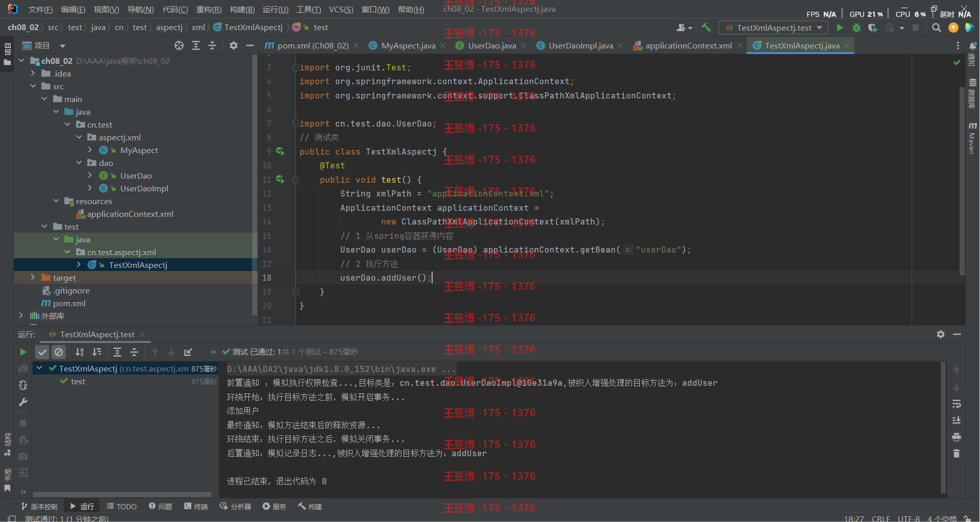Toggle show passed tests filter
The width and height of the screenshot is (980, 522).
point(42,352)
